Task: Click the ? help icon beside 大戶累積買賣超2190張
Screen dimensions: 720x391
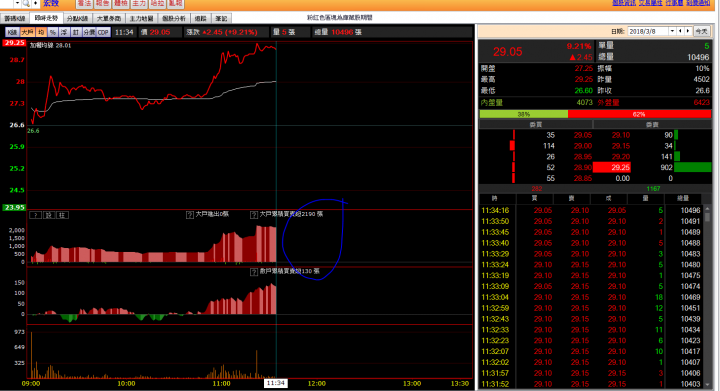Action: (x=253, y=214)
